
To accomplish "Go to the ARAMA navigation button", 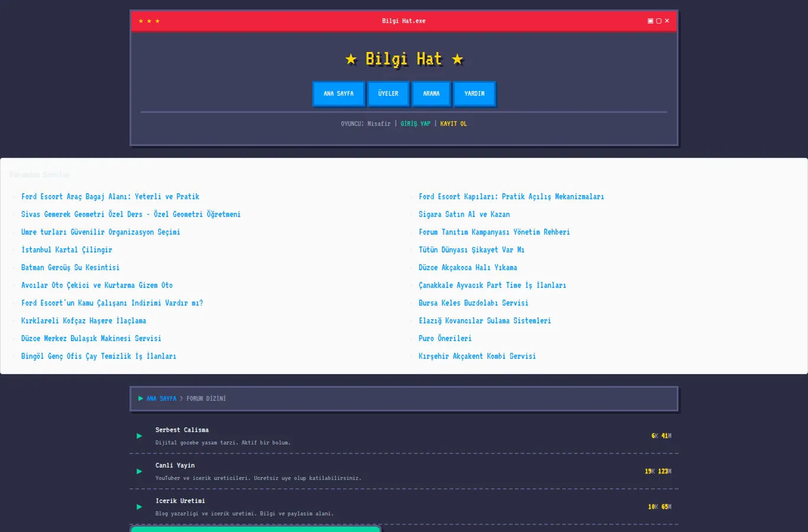I will (431, 93).
